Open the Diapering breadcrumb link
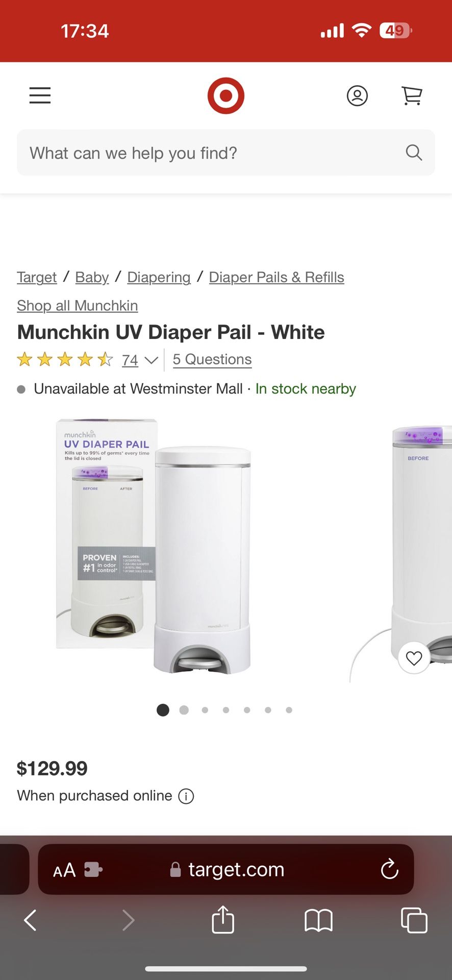Image resolution: width=452 pixels, height=980 pixels. tap(159, 277)
